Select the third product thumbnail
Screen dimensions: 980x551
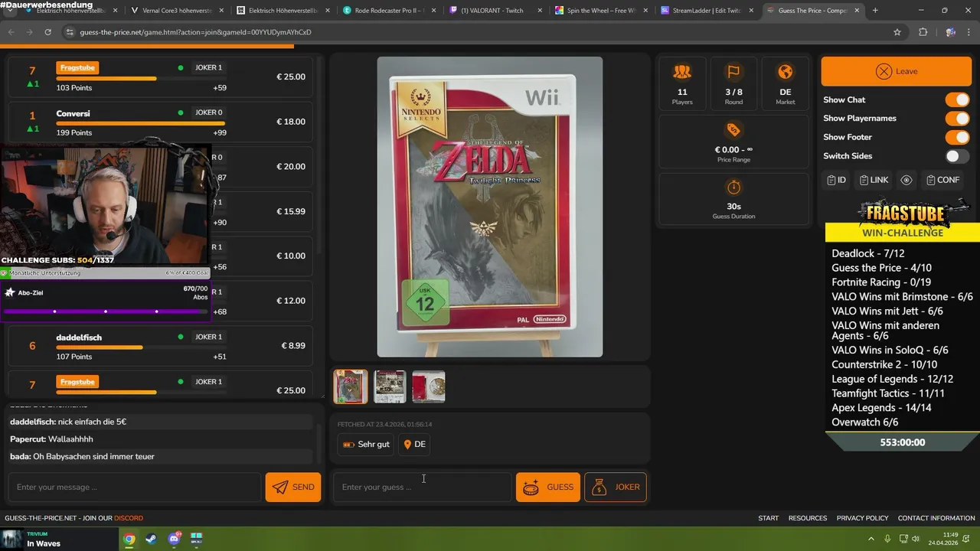[x=429, y=386]
